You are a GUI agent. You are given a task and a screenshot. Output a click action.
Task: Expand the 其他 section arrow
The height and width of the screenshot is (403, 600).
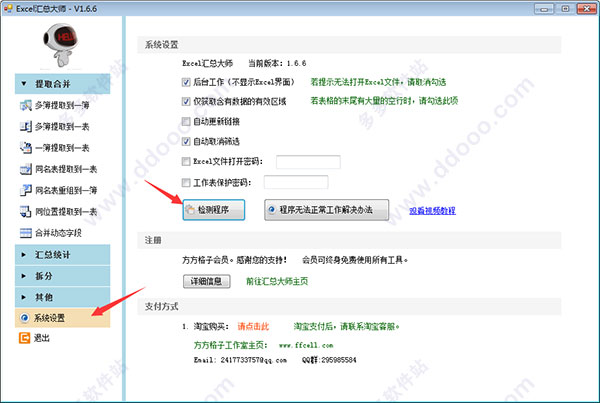click(24, 297)
